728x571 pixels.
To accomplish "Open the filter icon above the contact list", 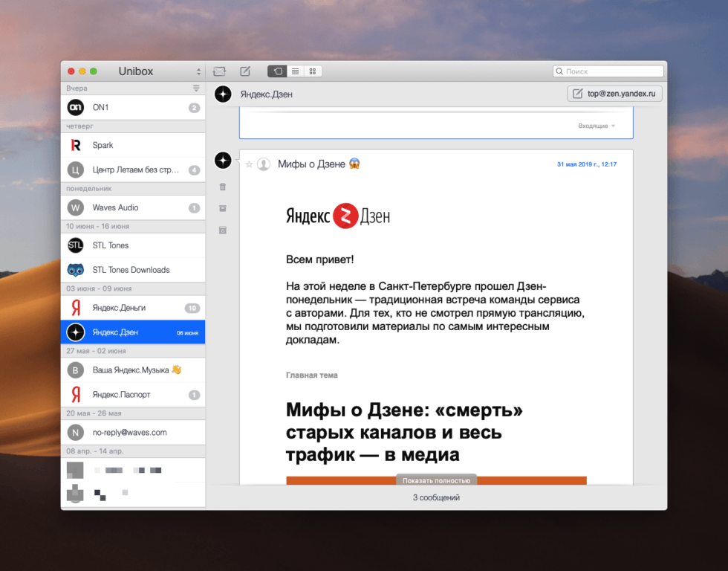I will [196, 88].
